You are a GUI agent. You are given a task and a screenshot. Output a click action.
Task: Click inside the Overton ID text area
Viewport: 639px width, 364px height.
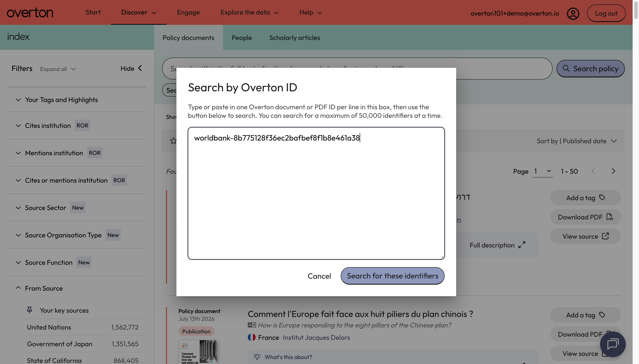(316, 193)
